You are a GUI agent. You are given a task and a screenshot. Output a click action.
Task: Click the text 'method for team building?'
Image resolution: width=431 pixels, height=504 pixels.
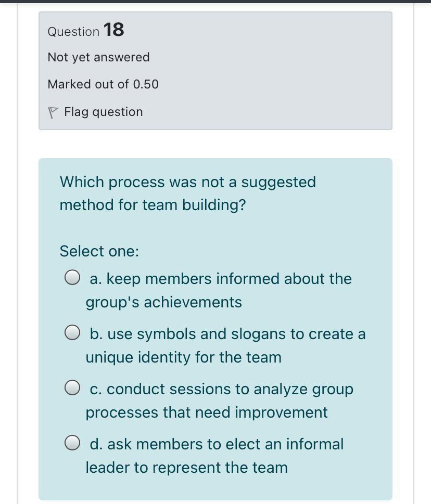pos(153,205)
